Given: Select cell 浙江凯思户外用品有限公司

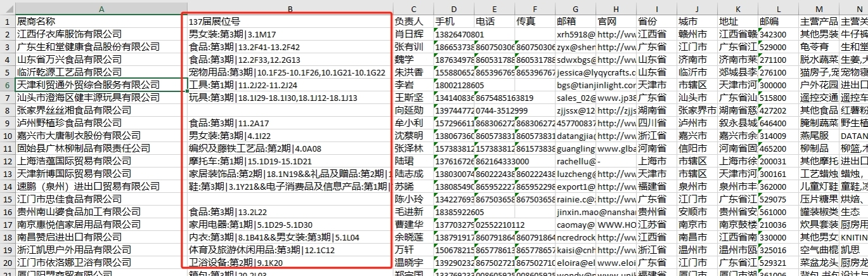Looking at the screenshot, I should [x=101, y=249].
